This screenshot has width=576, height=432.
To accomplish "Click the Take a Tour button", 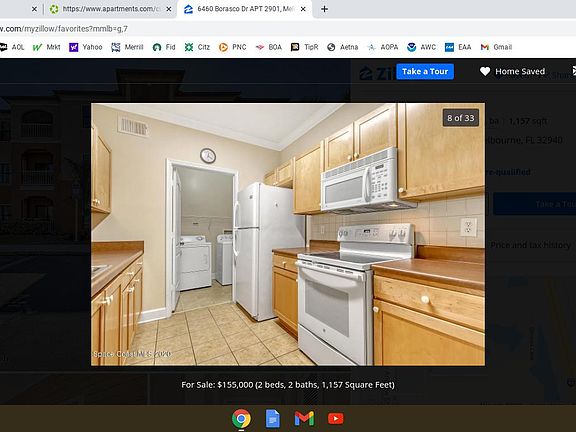I will (x=425, y=71).
